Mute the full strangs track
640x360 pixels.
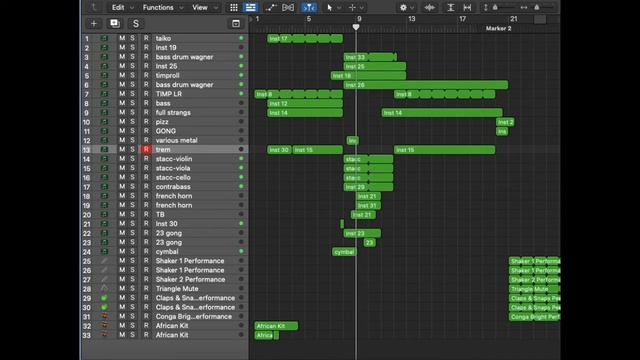(122, 112)
